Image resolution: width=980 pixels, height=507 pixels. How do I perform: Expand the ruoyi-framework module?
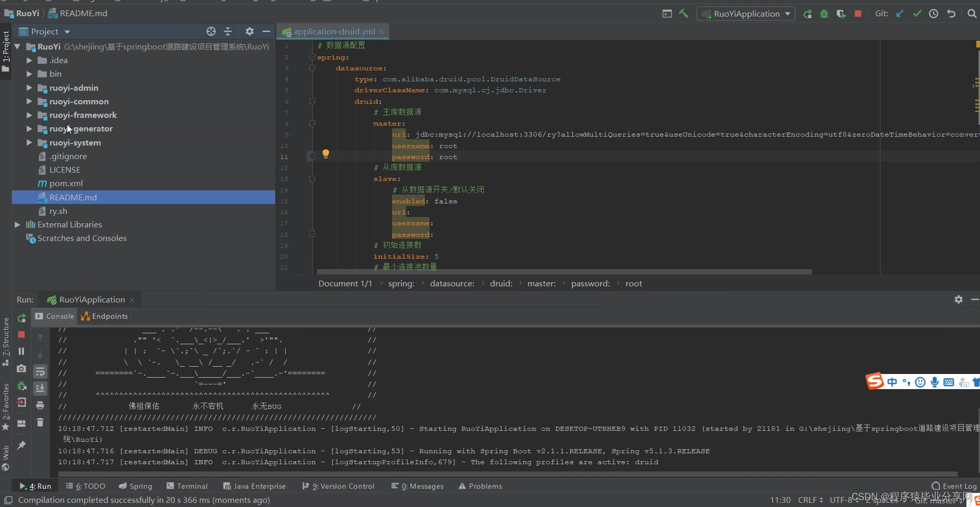pyautogui.click(x=29, y=115)
